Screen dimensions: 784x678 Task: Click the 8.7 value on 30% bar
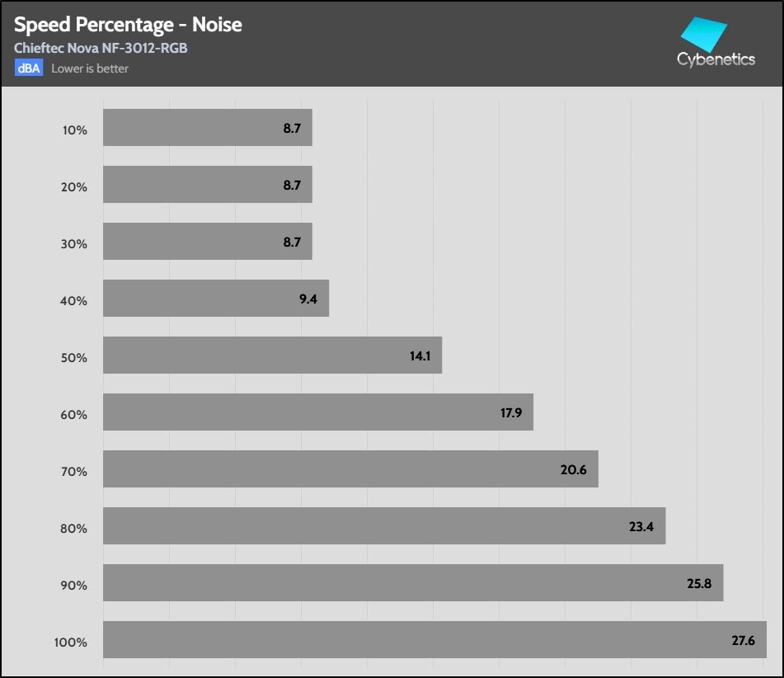pos(292,242)
